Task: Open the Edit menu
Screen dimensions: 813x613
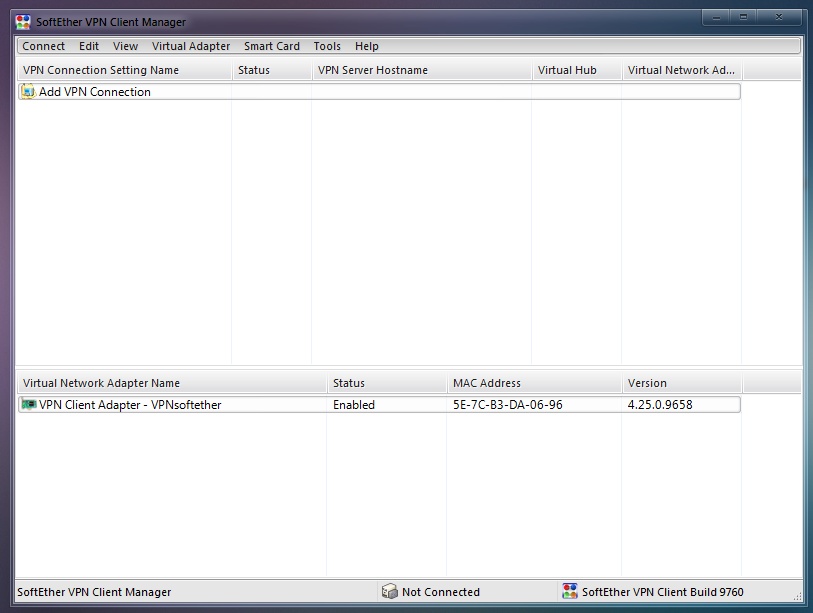Action: click(x=89, y=46)
